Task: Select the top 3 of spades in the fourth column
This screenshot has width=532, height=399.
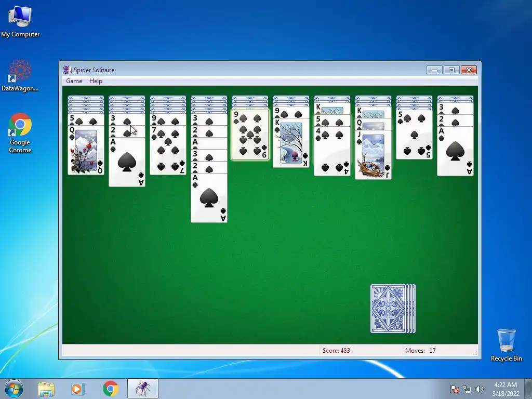Action: tap(209, 120)
